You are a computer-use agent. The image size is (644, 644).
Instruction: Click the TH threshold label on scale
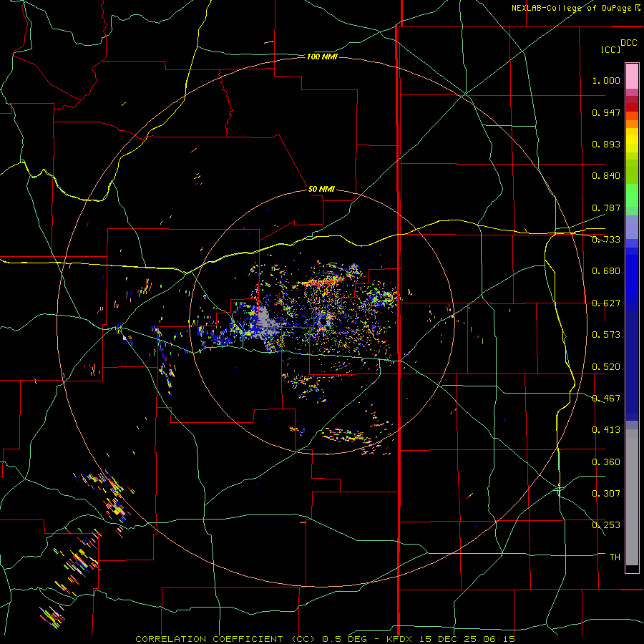point(615,557)
